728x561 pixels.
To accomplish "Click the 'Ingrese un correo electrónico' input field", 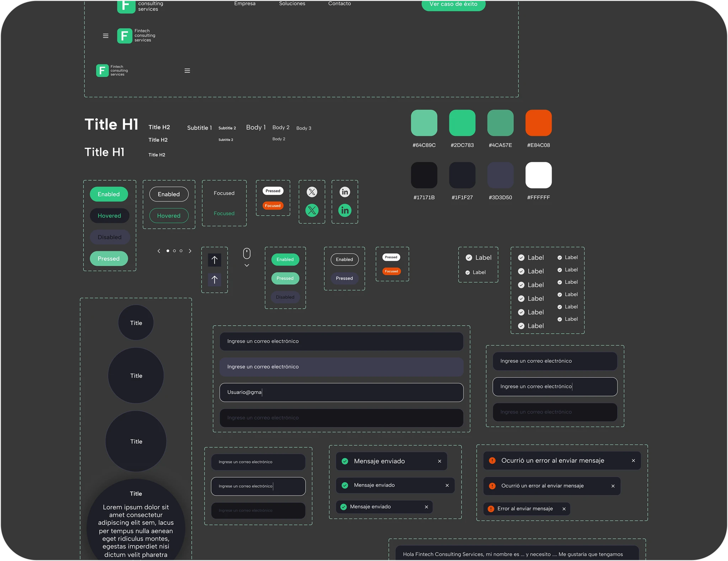I will (x=341, y=341).
